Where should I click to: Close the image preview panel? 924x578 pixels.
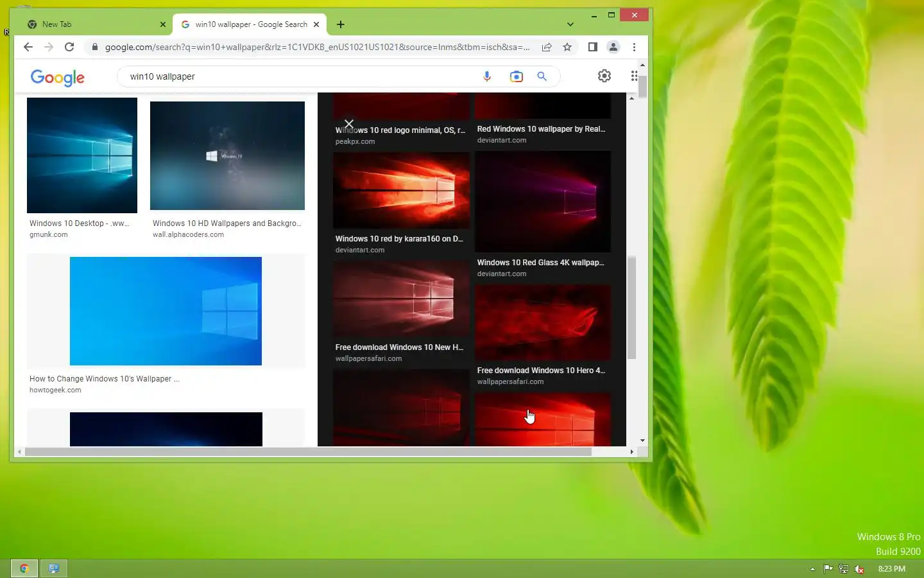point(349,123)
